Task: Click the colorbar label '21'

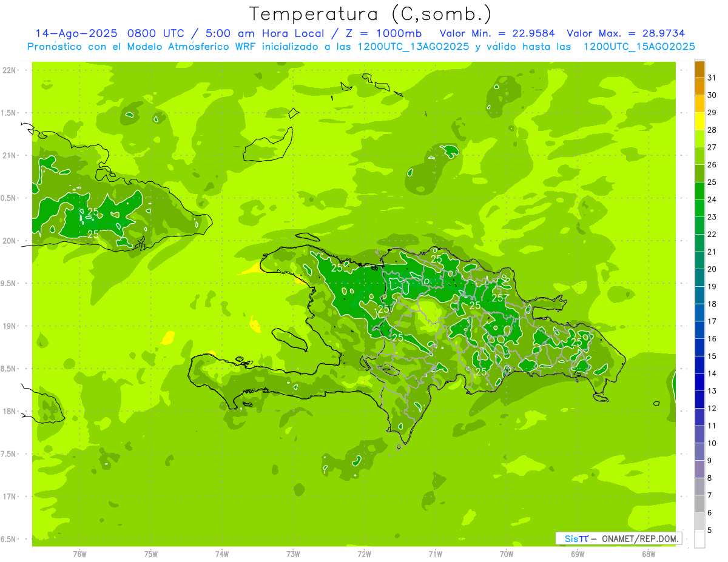Action: pos(712,252)
